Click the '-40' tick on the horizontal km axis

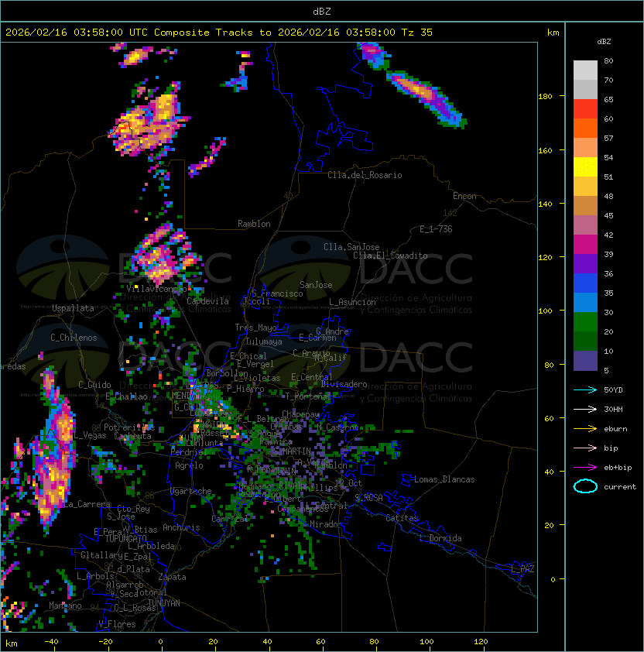[x=51, y=642]
